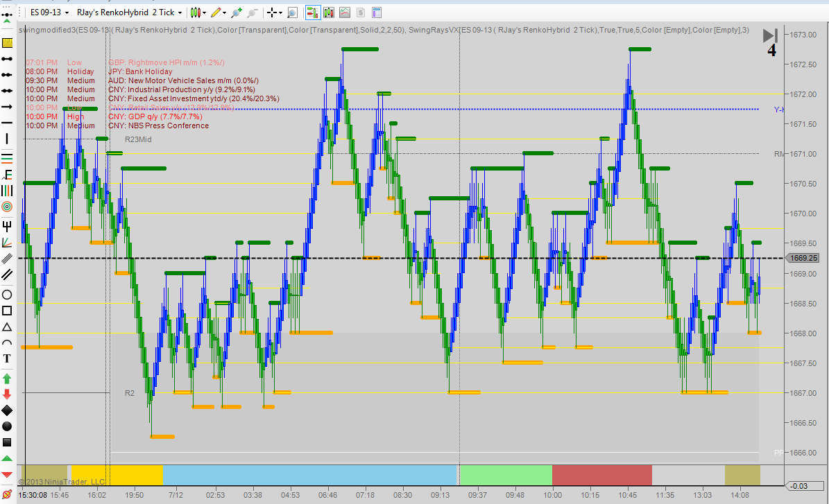Select the Ray drawing tool
Image resolution: width=829 pixels, height=504 pixels.
(x=7, y=74)
